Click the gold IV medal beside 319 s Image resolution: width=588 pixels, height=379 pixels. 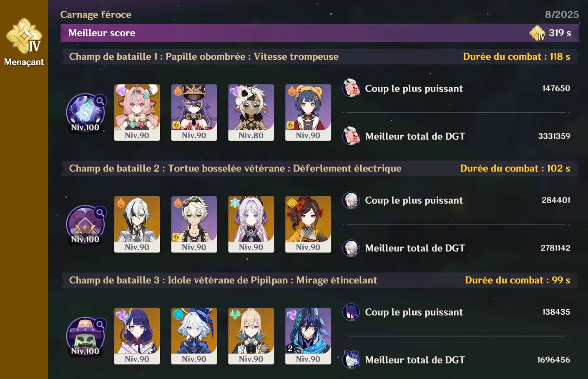pos(537,33)
